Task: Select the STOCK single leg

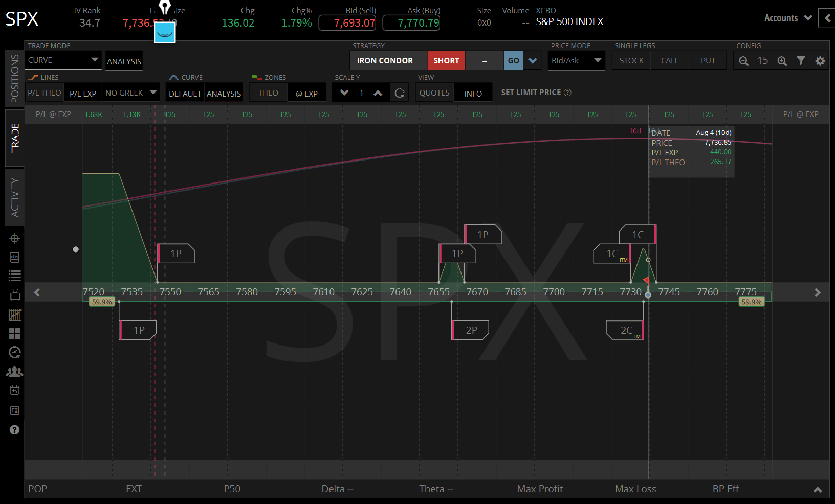Action: [x=631, y=60]
